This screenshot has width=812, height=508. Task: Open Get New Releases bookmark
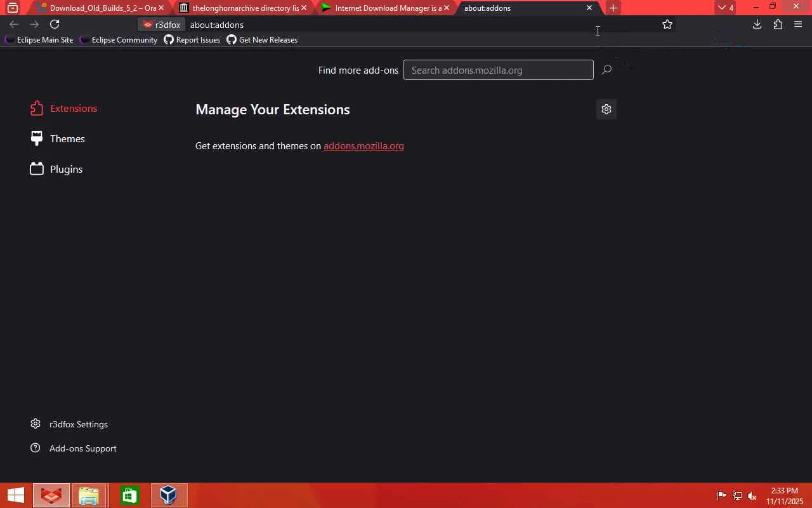(x=262, y=39)
